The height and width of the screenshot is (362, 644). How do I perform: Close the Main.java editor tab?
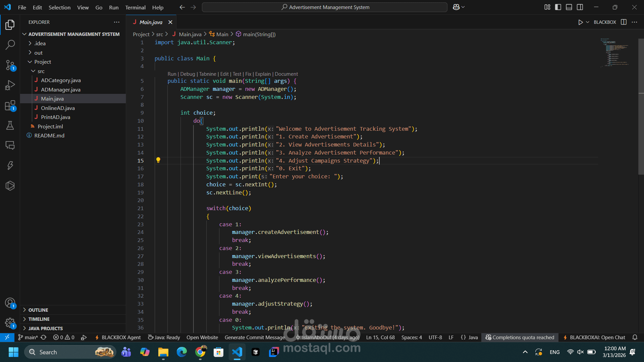coord(170,22)
